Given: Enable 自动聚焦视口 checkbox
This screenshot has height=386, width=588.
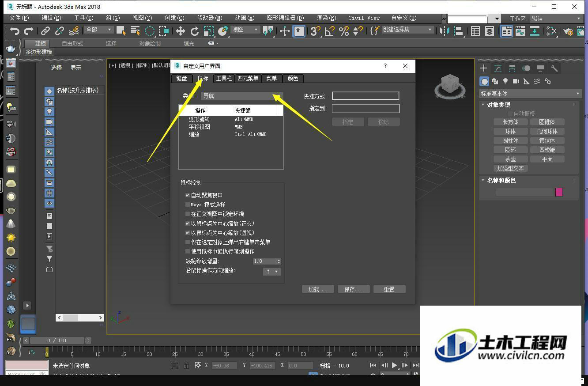Looking at the screenshot, I should click(x=188, y=195).
